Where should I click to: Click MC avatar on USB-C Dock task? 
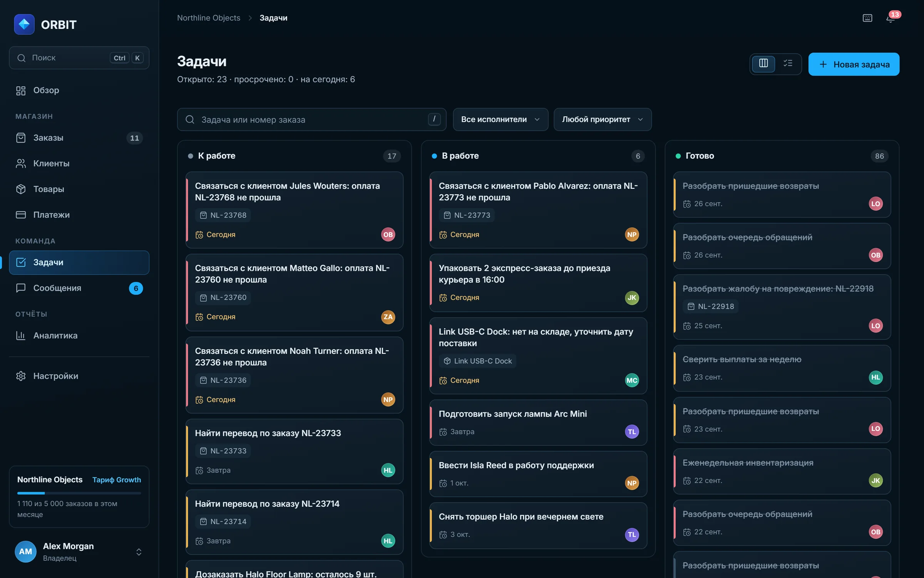pyautogui.click(x=632, y=380)
